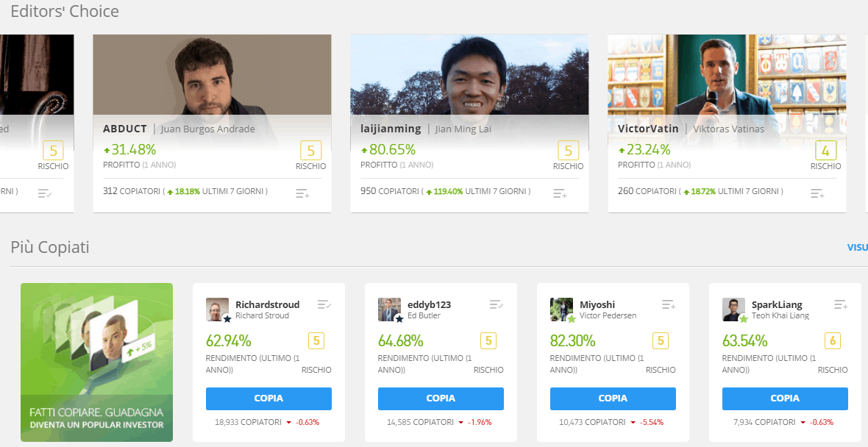Copy Richardstroud with COPIA button
Image resolution: width=868 pixels, height=447 pixels.
pyautogui.click(x=268, y=398)
